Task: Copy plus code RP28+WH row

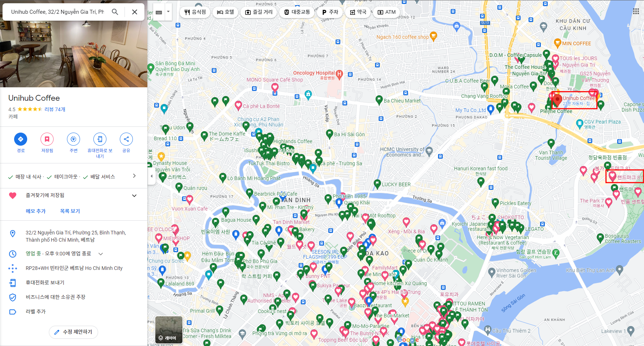Action: pos(73,268)
